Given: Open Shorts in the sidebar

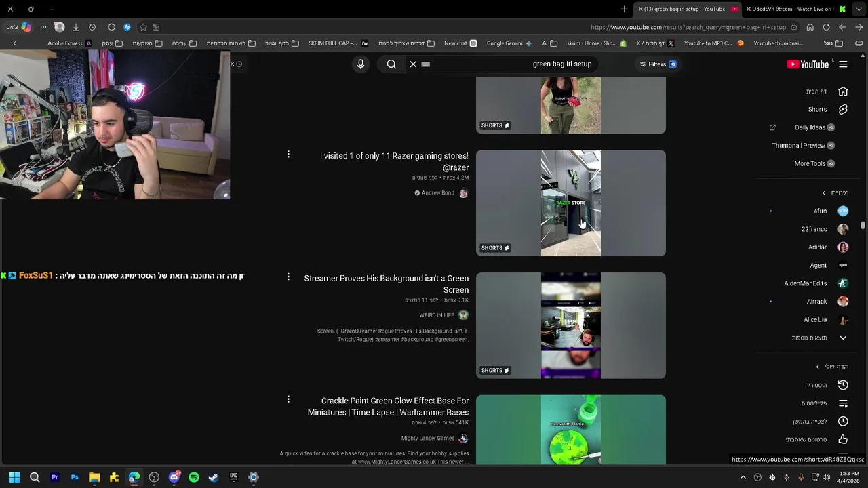Looking at the screenshot, I should click(827, 109).
